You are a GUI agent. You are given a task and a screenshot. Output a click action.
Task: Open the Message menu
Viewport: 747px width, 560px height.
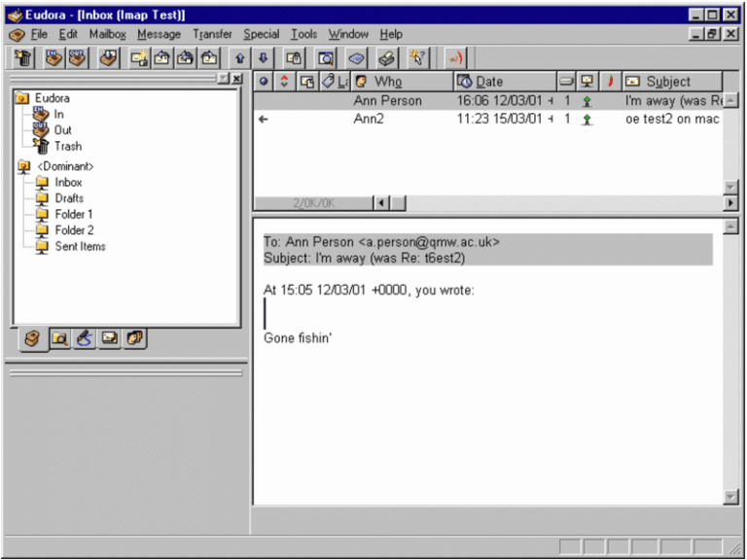(x=160, y=34)
